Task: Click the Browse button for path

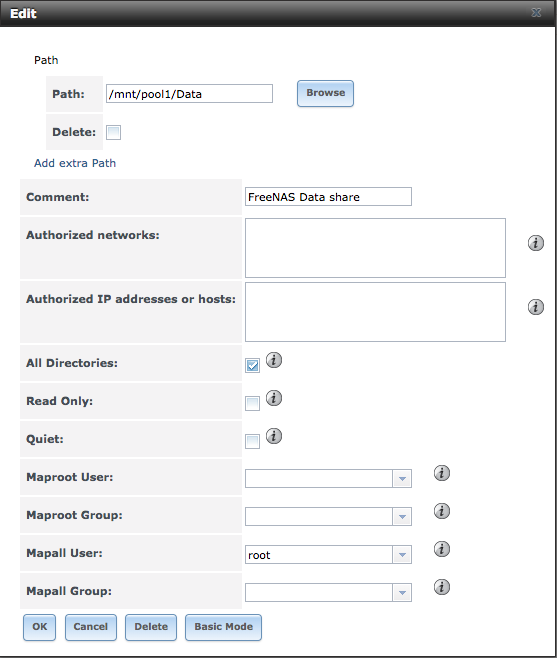Action: [325, 93]
